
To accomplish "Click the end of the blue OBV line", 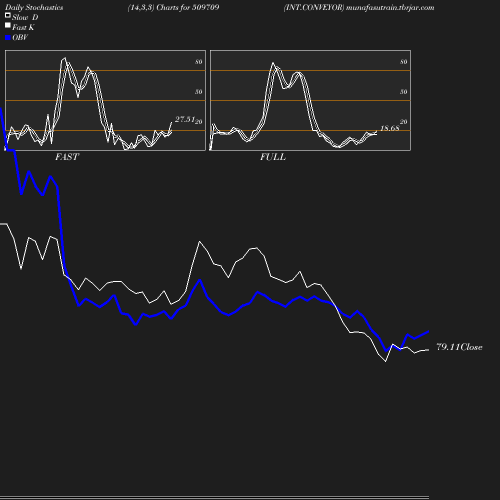I will (x=428, y=332).
